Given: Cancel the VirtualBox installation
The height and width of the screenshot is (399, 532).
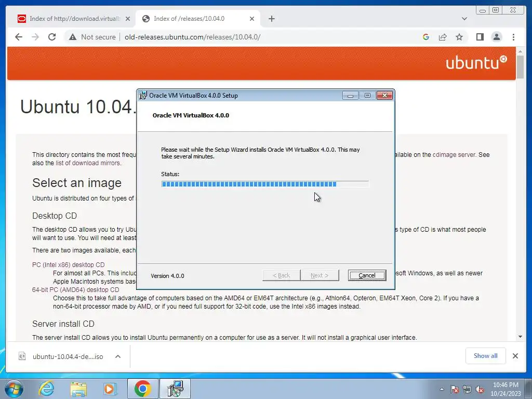Looking at the screenshot, I should 367,275.
